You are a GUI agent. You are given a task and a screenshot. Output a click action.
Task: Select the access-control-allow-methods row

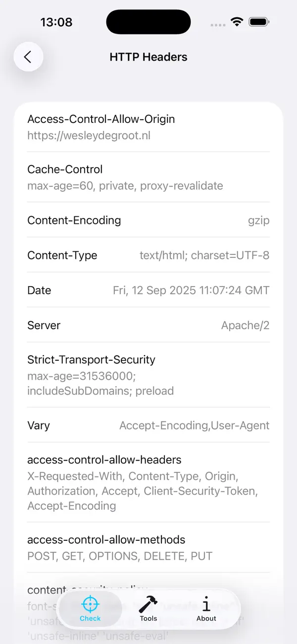pyautogui.click(x=148, y=547)
